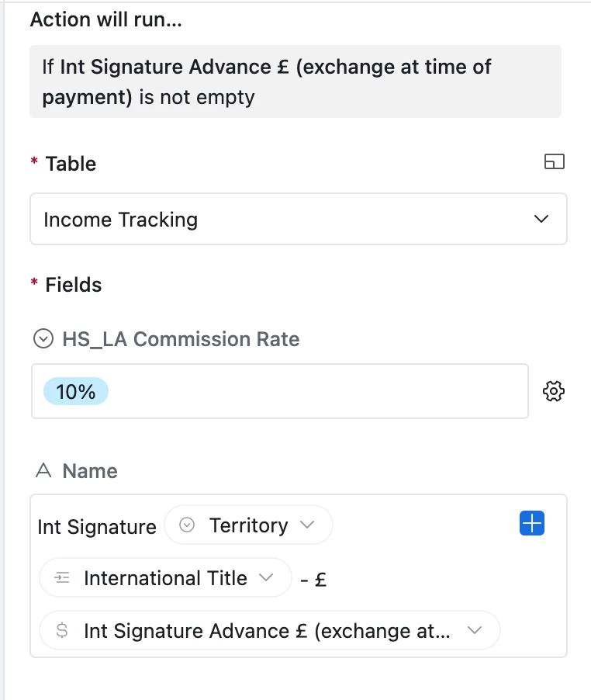Screen dimensions: 591x700
Task: Select the 10% option chip
Action: pyautogui.click(x=76, y=391)
